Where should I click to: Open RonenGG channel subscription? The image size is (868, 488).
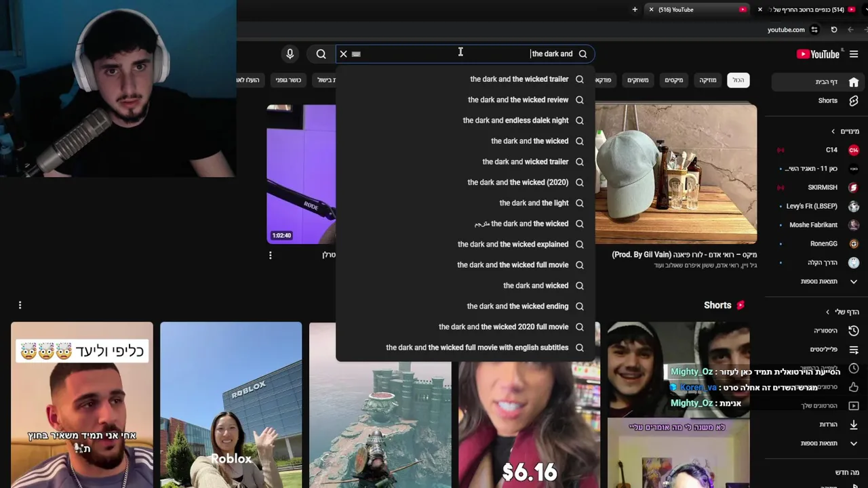click(x=817, y=244)
